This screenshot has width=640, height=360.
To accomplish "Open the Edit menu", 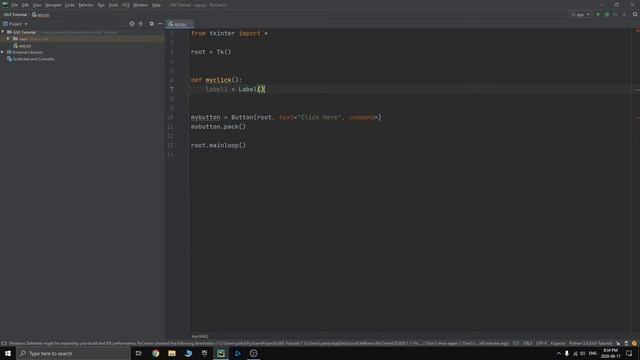I will (25, 5).
